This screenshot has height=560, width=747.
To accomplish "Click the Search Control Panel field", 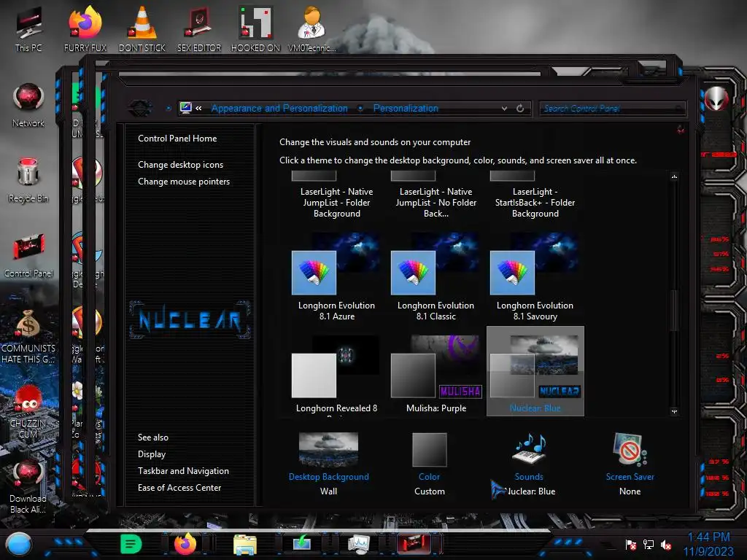I will pyautogui.click(x=613, y=108).
